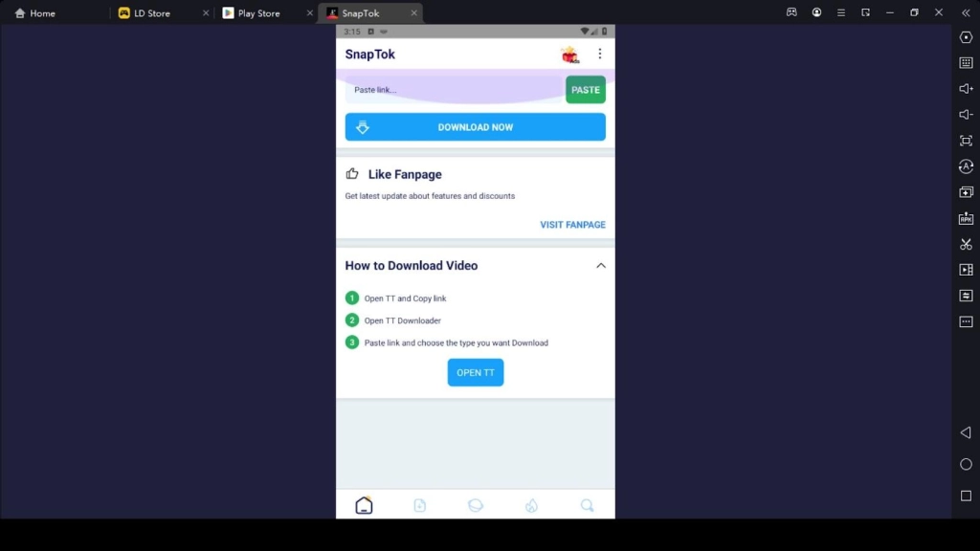Toggle fullscreen mode from the emulator sidebar
Screen dimensions: 980x551
pyautogui.click(x=966, y=139)
